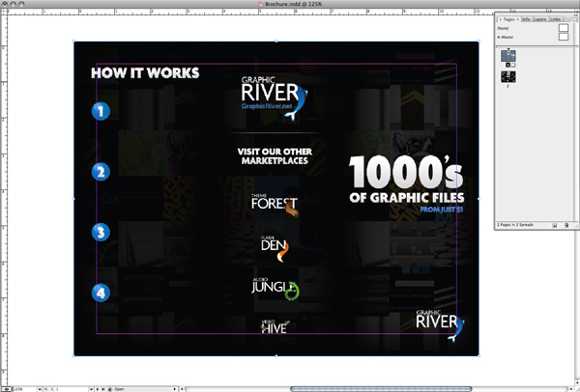580x392 pixels.
Task: Select the Graphic River logo at bottom-right
Action: pyautogui.click(x=440, y=325)
